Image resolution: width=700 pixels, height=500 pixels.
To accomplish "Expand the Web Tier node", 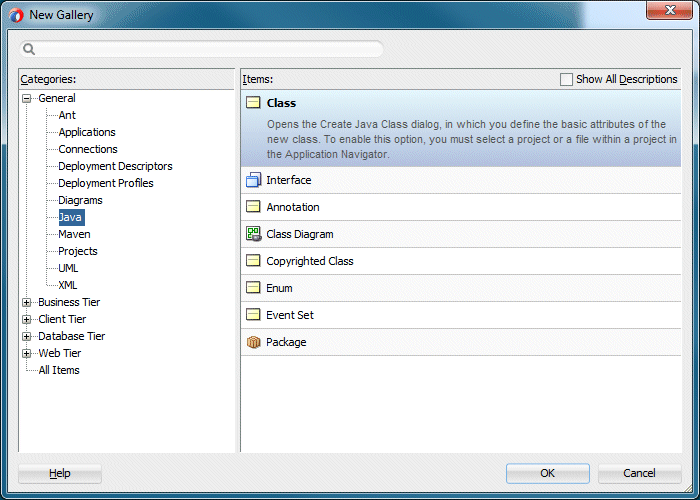I will [26, 353].
